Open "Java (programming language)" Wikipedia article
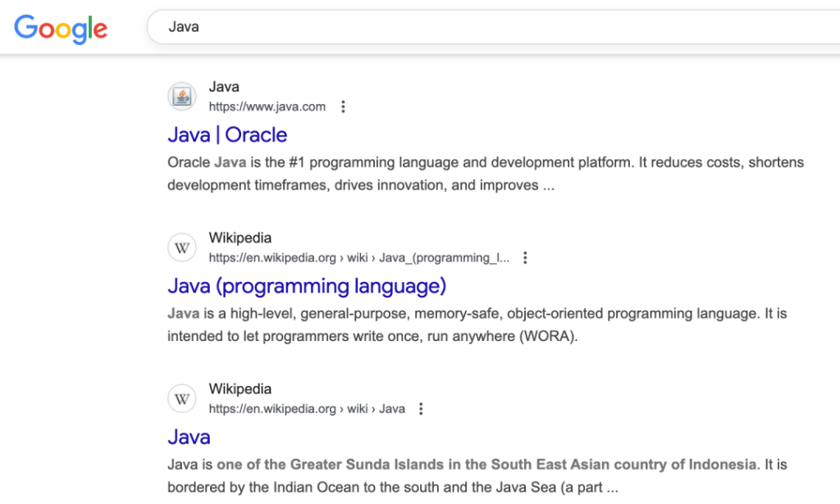 [307, 286]
